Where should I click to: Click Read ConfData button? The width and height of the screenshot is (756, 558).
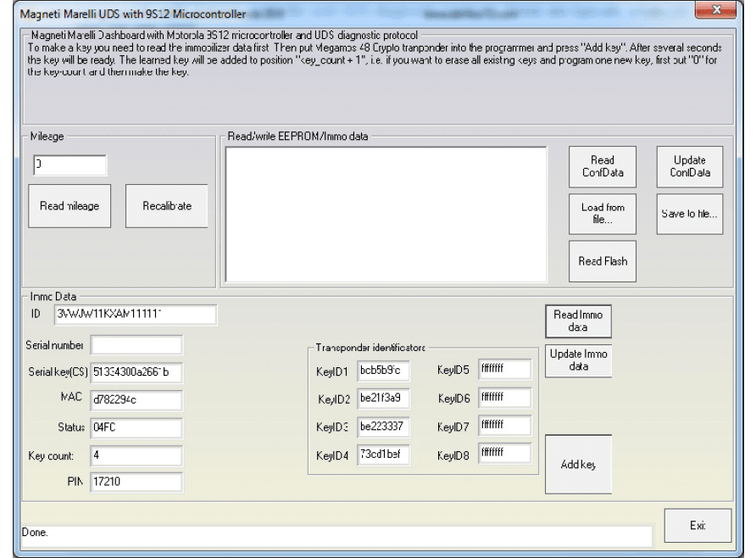coord(602,166)
